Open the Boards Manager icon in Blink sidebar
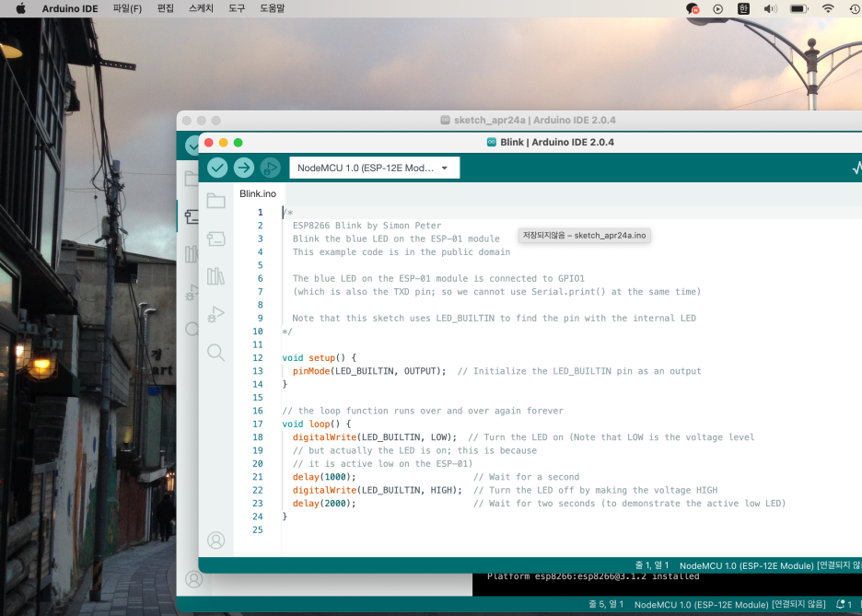This screenshot has width=862, height=616. pos(216,238)
